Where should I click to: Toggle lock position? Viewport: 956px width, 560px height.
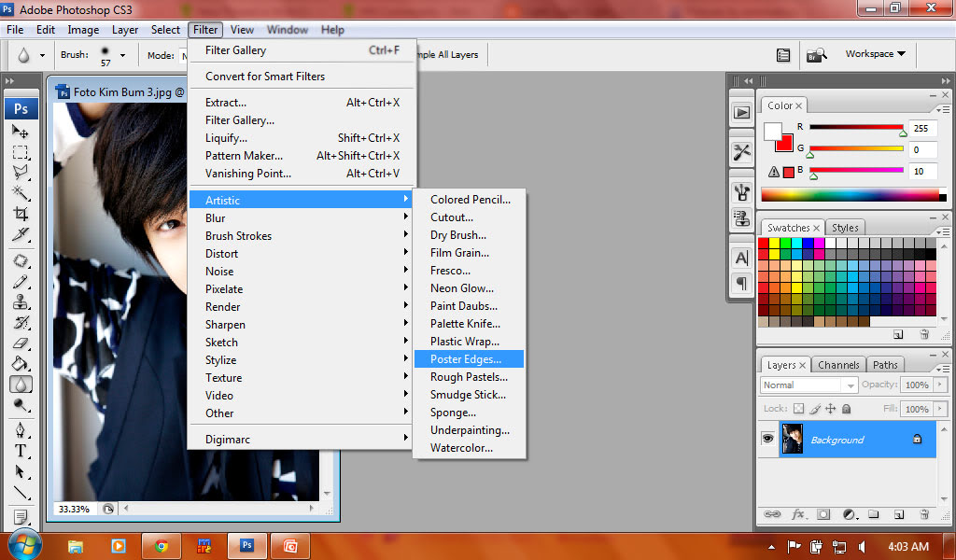pyautogui.click(x=830, y=409)
